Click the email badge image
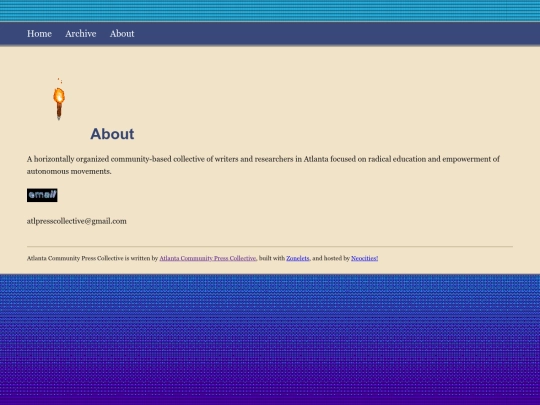 point(42,195)
